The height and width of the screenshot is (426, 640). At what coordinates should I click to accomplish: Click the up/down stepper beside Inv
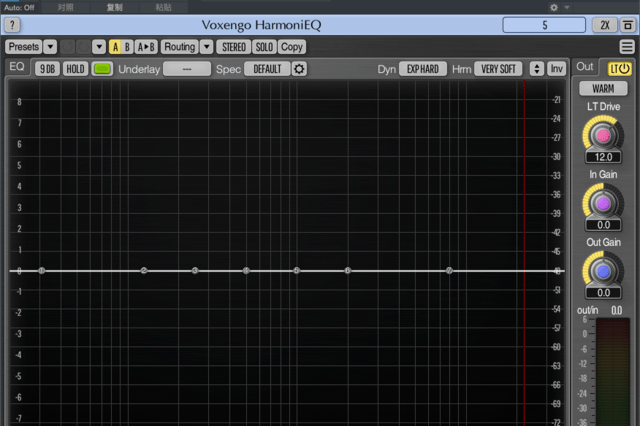click(x=537, y=69)
